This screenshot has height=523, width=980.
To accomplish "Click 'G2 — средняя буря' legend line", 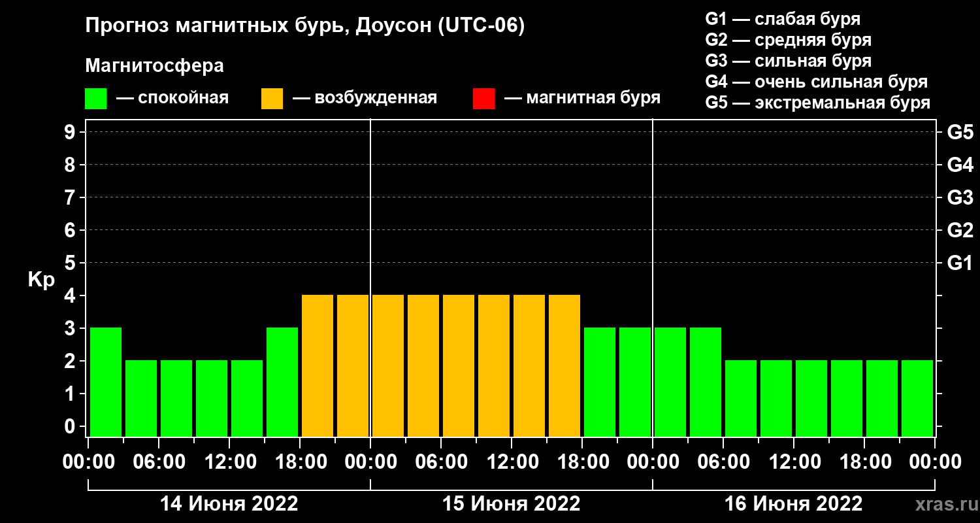I will pyautogui.click(x=789, y=40).
